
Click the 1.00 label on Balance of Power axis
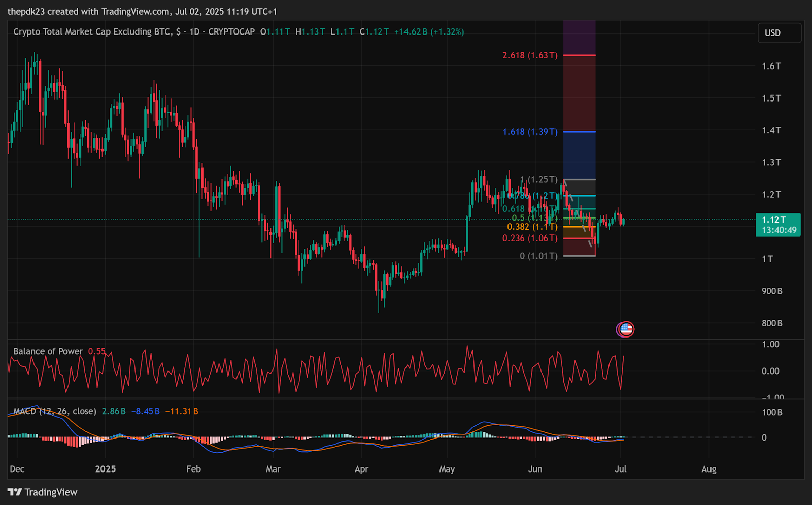770,344
